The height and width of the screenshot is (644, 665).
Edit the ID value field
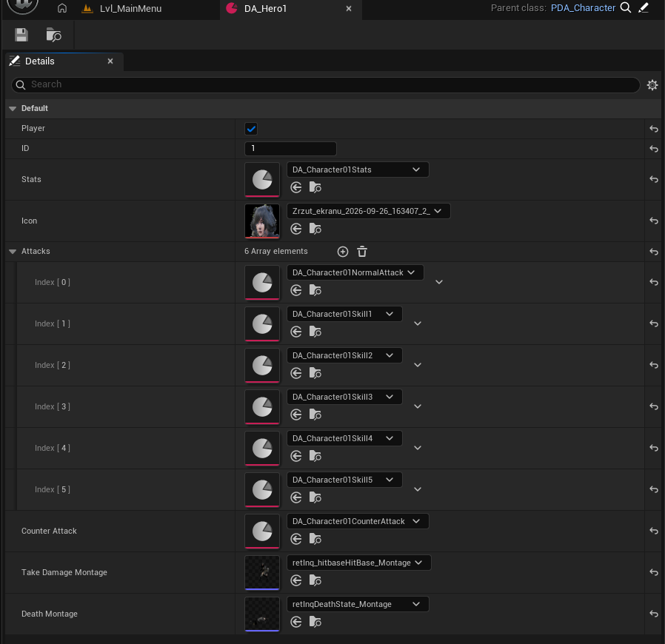[x=290, y=149]
